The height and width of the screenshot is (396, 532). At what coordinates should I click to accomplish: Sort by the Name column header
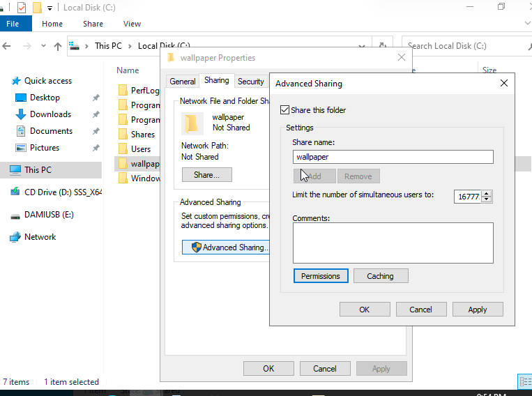click(x=128, y=70)
